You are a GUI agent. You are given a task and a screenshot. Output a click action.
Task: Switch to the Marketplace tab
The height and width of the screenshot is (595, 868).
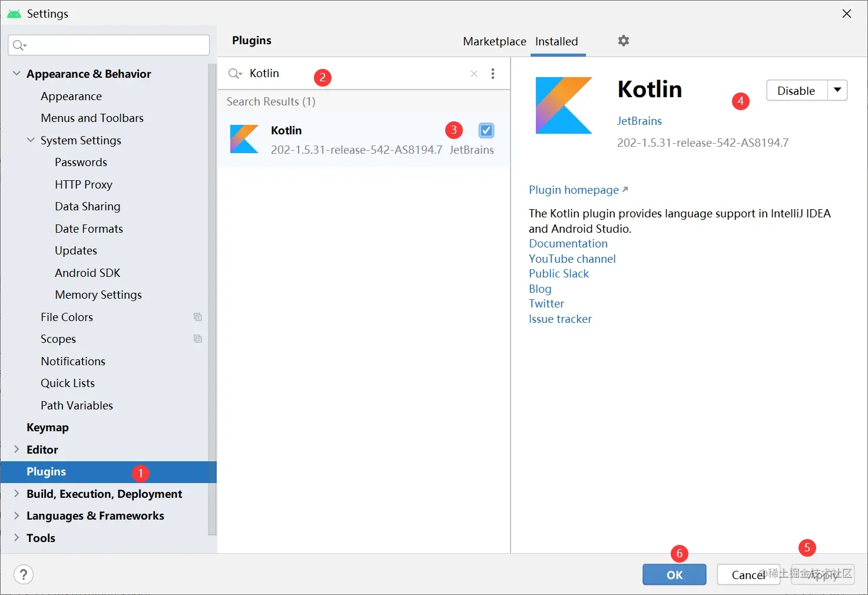tap(495, 41)
